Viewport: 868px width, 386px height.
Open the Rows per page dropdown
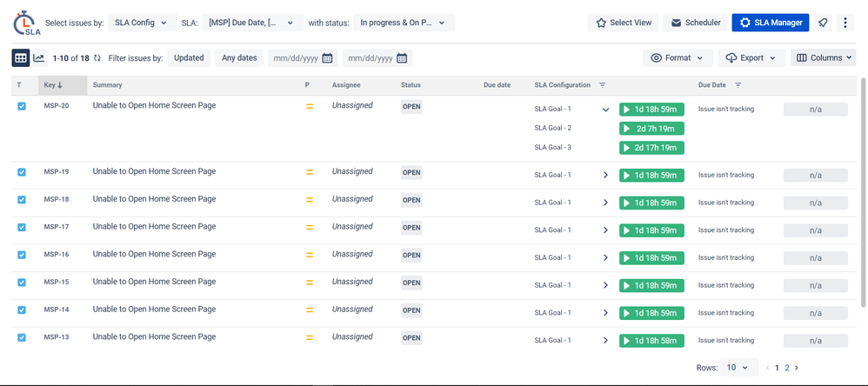(739, 367)
